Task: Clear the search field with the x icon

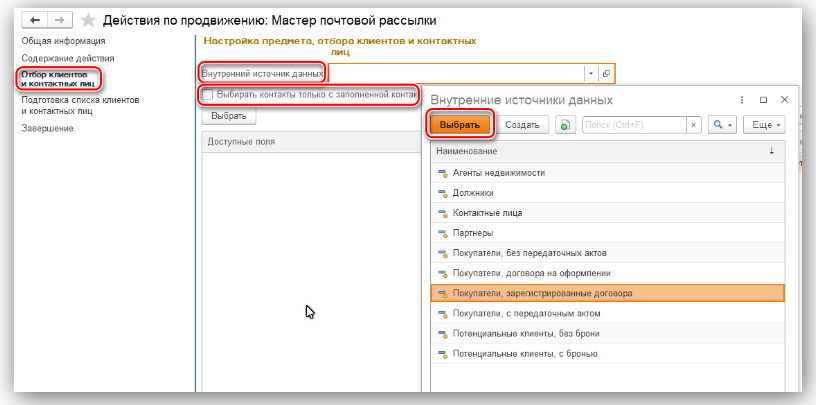Action: click(693, 125)
